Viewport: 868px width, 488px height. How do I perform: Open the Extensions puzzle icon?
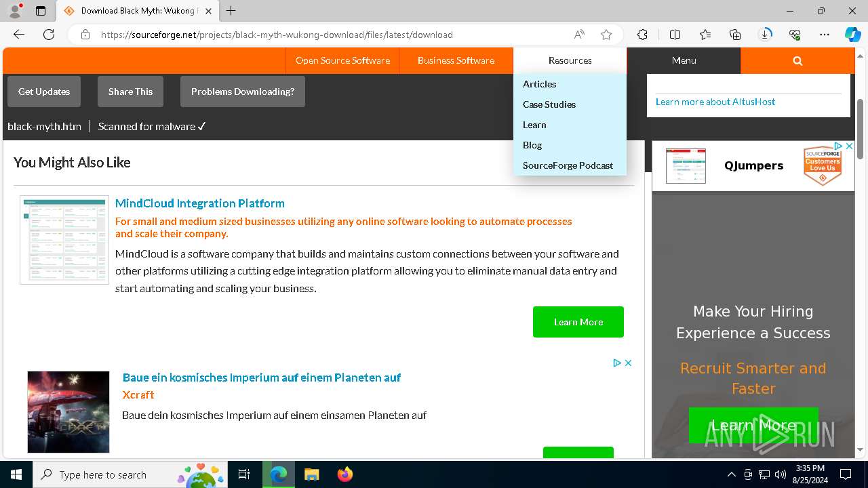tap(642, 35)
